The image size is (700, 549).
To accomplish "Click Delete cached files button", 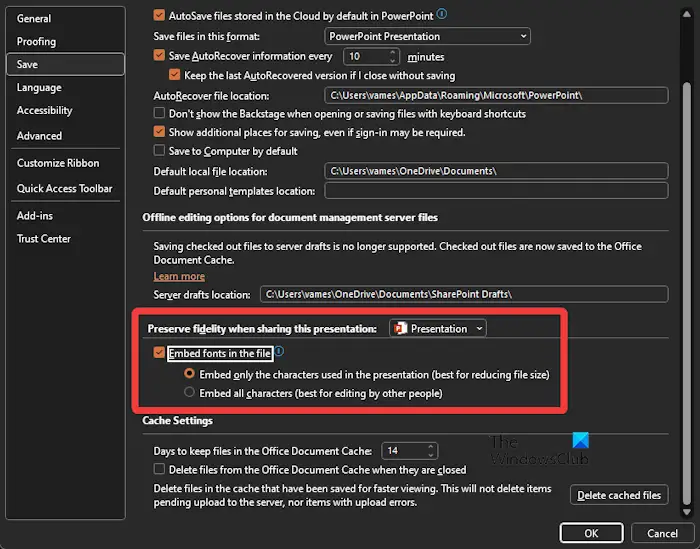I will [x=619, y=495].
